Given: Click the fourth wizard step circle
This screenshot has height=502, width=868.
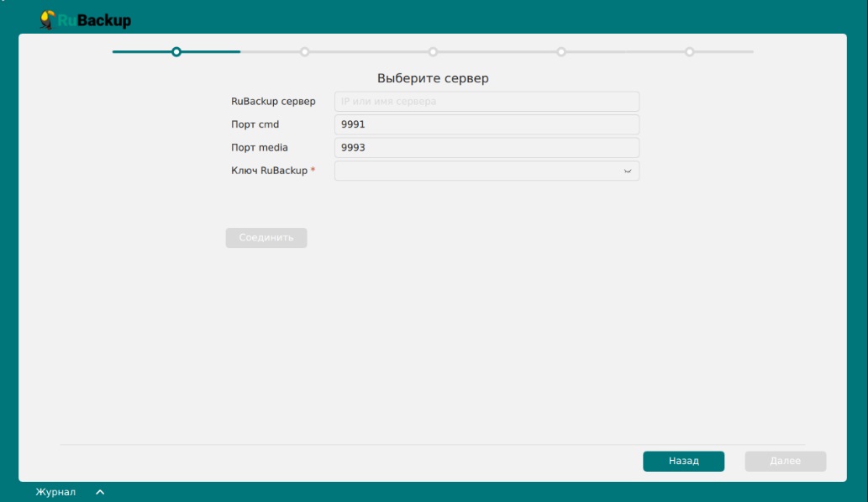Looking at the screenshot, I should [x=560, y=52].
